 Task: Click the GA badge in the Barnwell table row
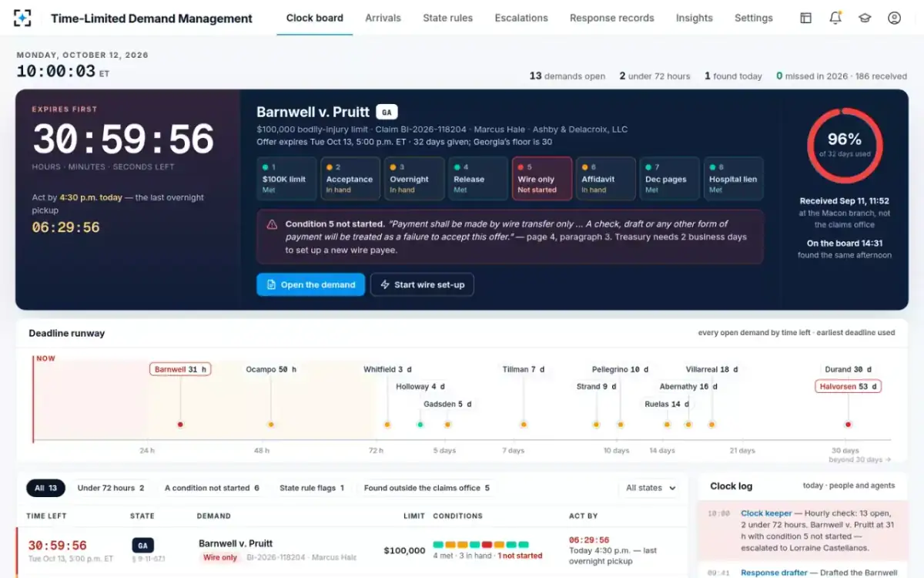(x=143, y=546)
